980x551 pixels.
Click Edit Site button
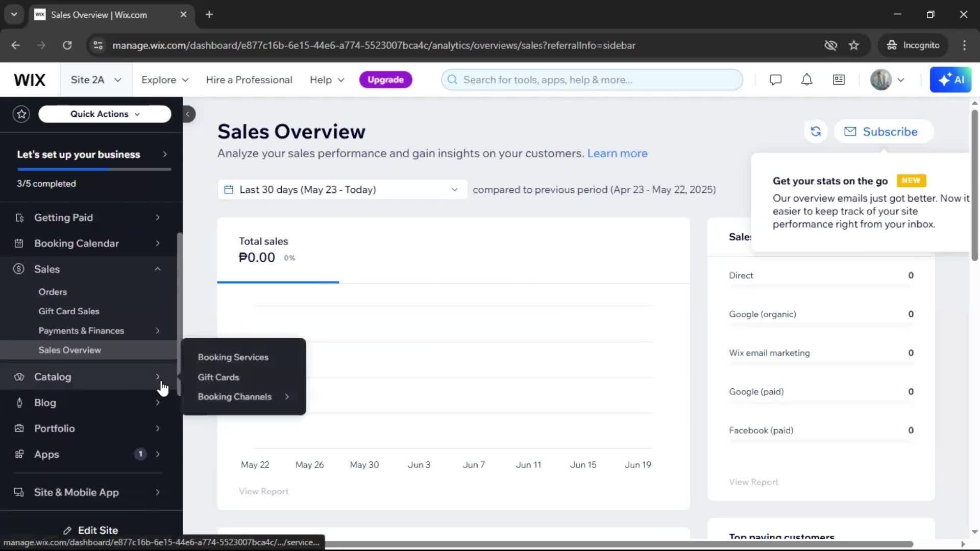coord(91,531)
